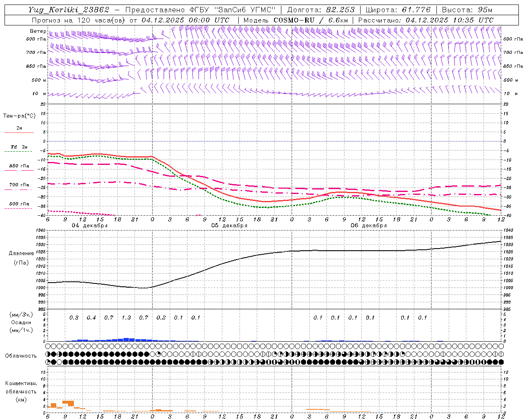Click the 06 декабря date label
Screen dimensions: 525x420
(369, 226)
